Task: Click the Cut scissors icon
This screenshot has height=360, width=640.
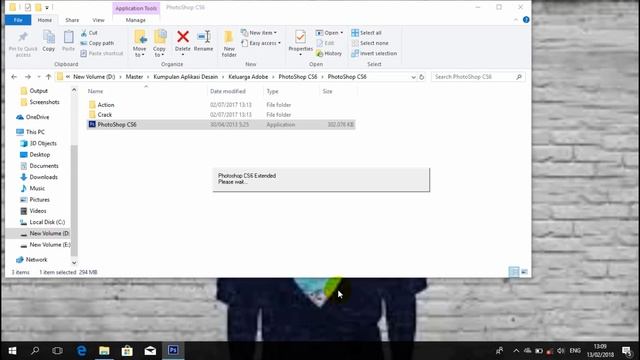Action: click(84, 33)
